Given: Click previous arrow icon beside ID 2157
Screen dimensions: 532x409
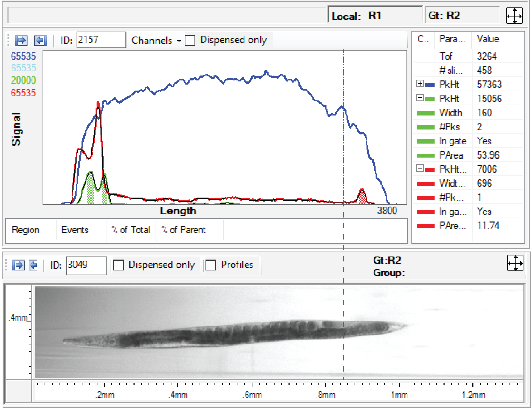Looking at the screenshot, I should [x=40, y=40].
